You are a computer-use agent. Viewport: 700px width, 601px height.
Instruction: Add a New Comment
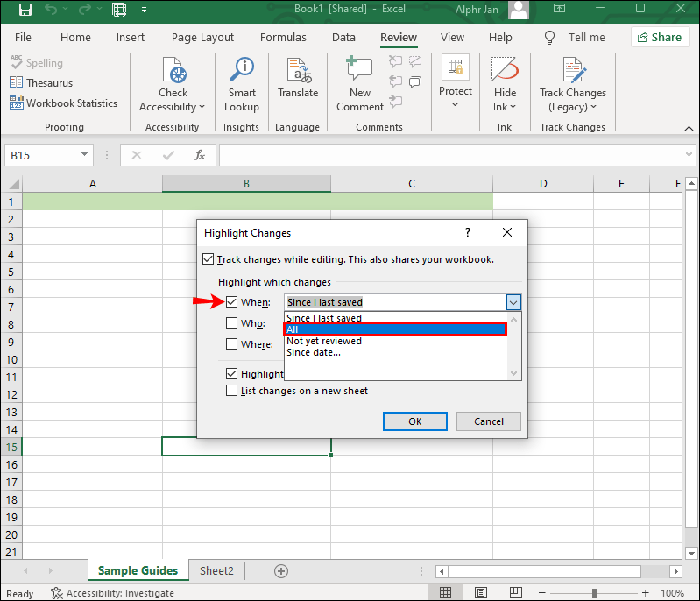pyautogui.click(x=360, y=84)
